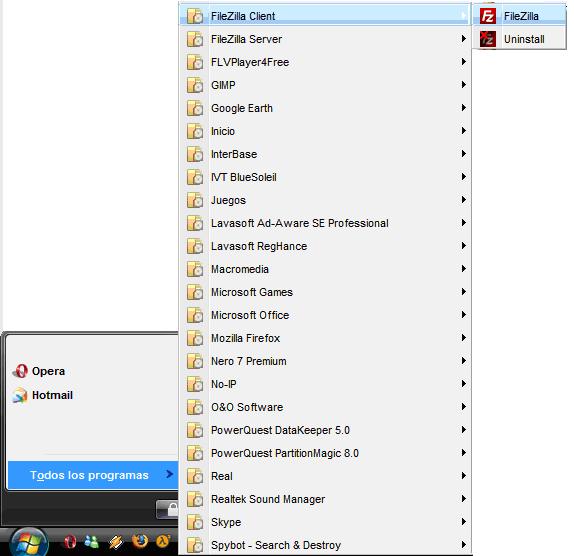Click the Windows Start orb
This screenshot has width=574, height=556.
tap(29, 542)
